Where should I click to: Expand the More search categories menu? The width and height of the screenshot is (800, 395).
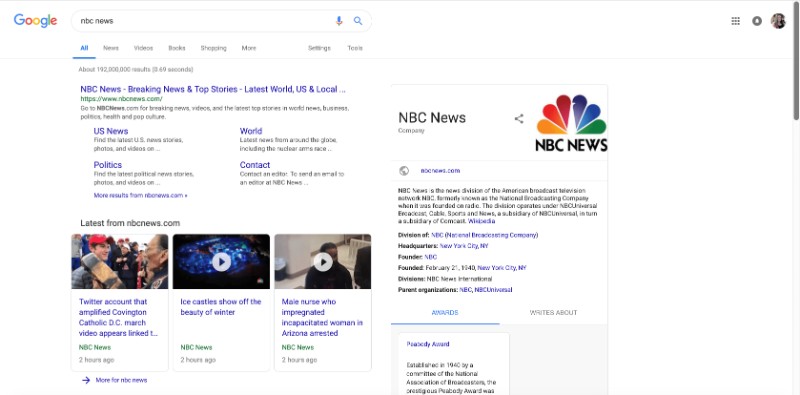(249, 48)
